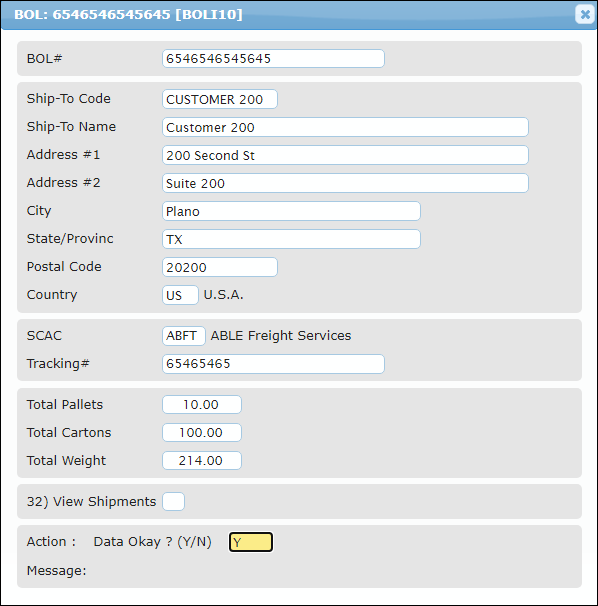Edit the Address #1 field

click(x=345, y=155)
